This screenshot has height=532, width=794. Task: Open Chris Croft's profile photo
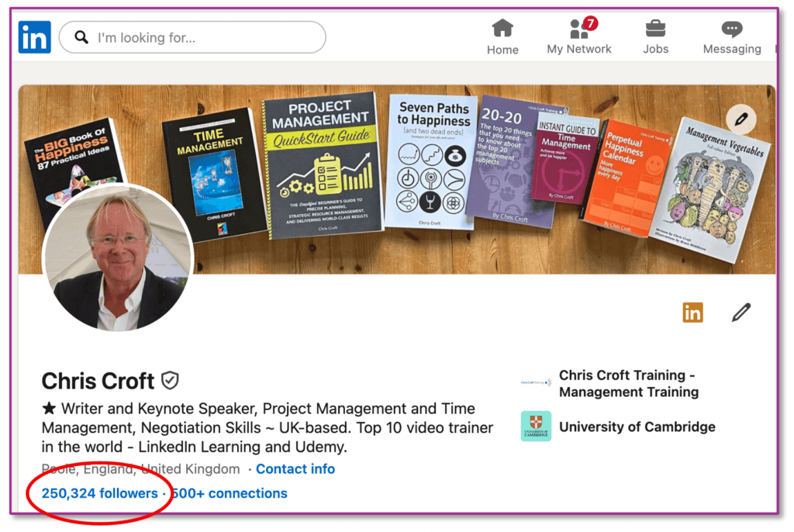pos(118,258)
